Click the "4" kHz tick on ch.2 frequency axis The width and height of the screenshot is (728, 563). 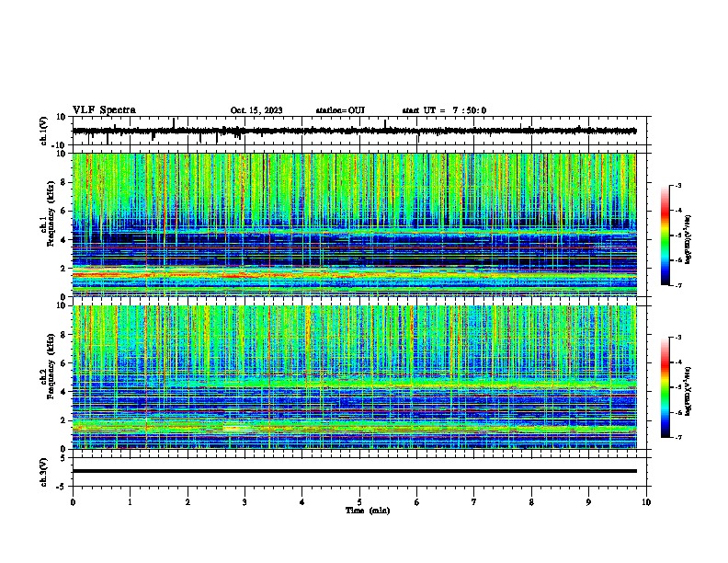click(63, 392)
